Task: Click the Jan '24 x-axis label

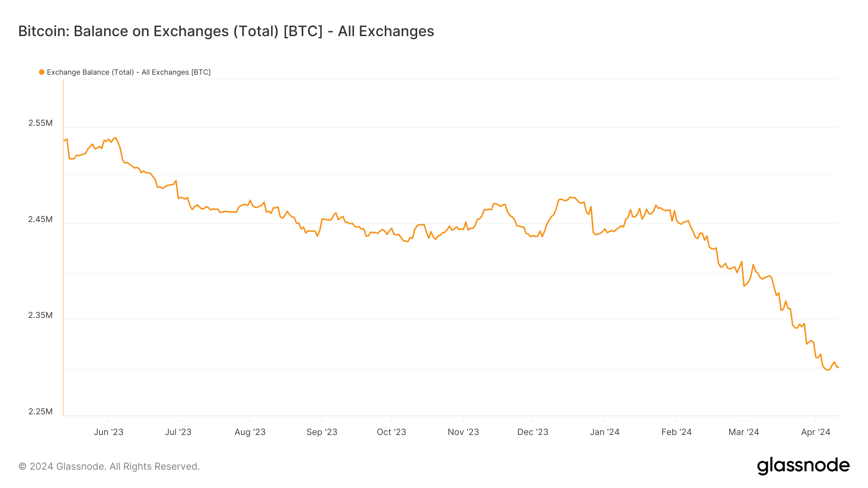Action: pos(605,432)
